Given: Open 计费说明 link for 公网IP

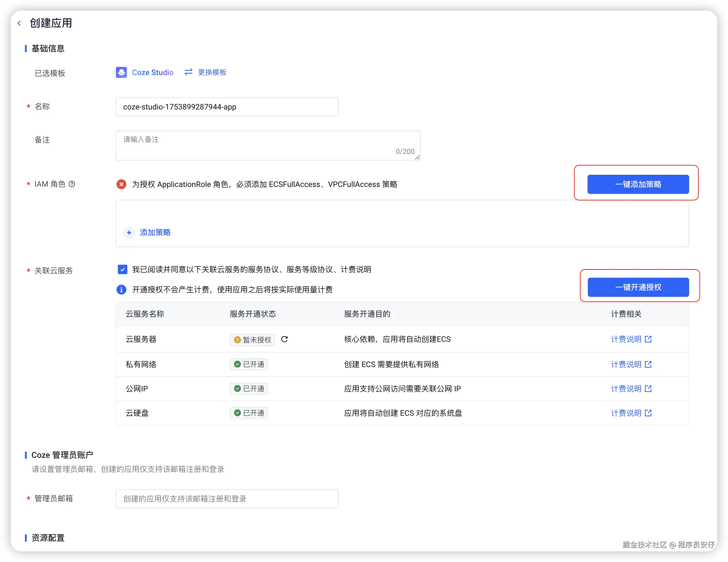Looking at the screenshot, I should (626, 389).
